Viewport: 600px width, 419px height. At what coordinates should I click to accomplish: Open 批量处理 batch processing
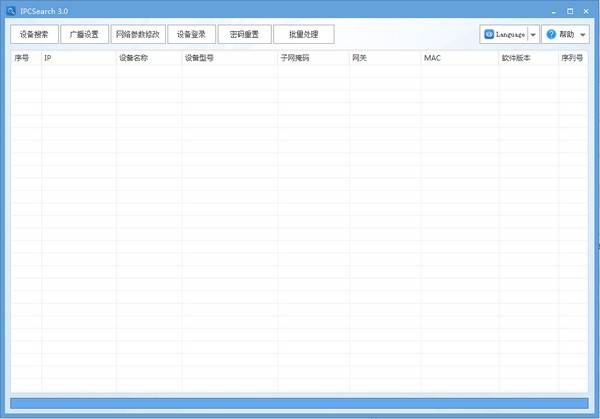[x=304, y=34]
